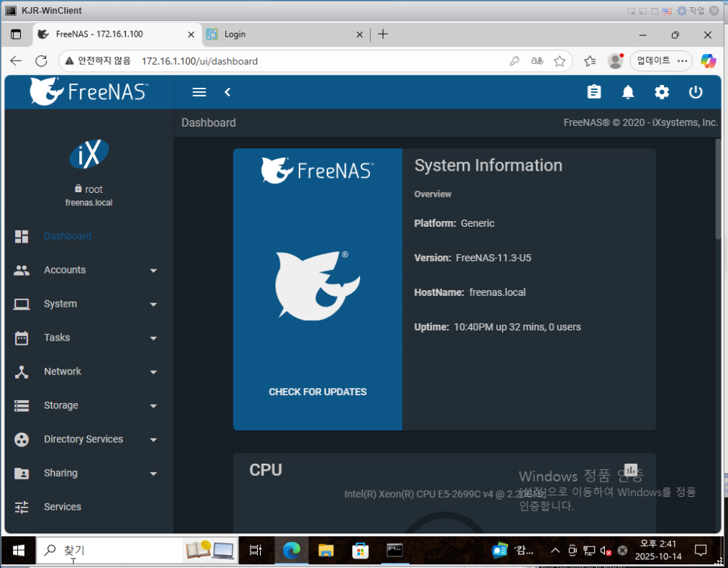This screenshot has width=728, height=568.
Task: Select Dashboard in the sidebar
Action: 68,235
